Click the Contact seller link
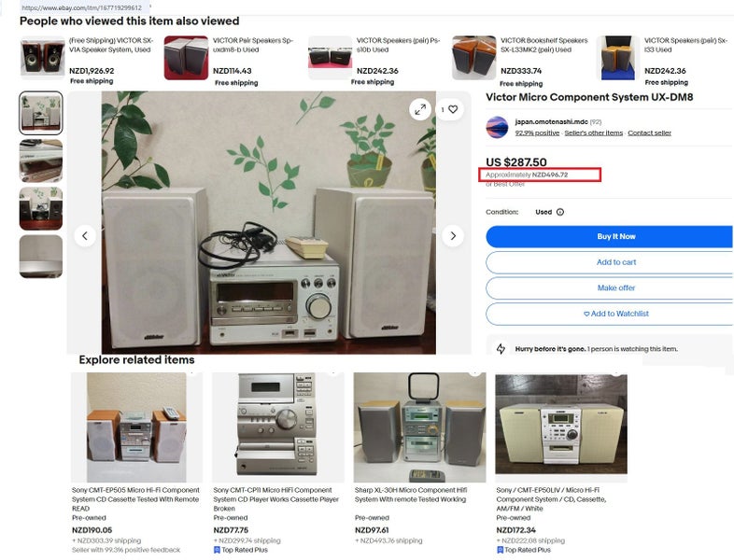The image size is (734, 560). pyautogui.click(x=649, y=133)
